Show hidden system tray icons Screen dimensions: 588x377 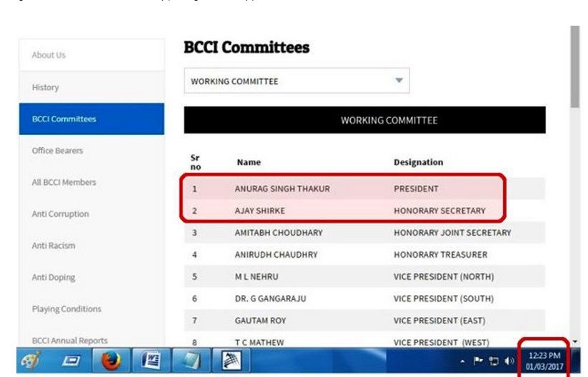[462, 361]
